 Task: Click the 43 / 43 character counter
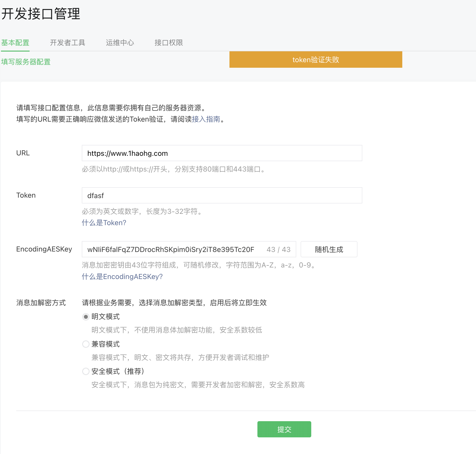(x=278, y=249)
